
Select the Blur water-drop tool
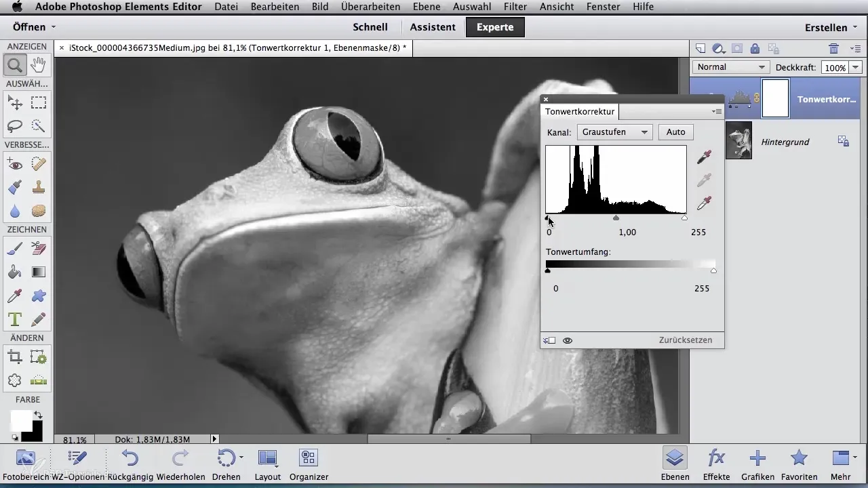coord(14,211)
